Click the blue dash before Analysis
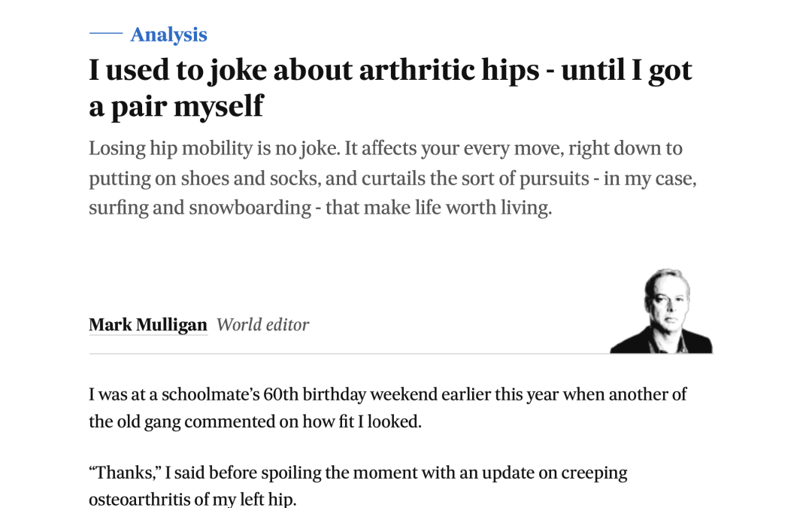Screen dimensions: 812x508 [x=106, y=33]
